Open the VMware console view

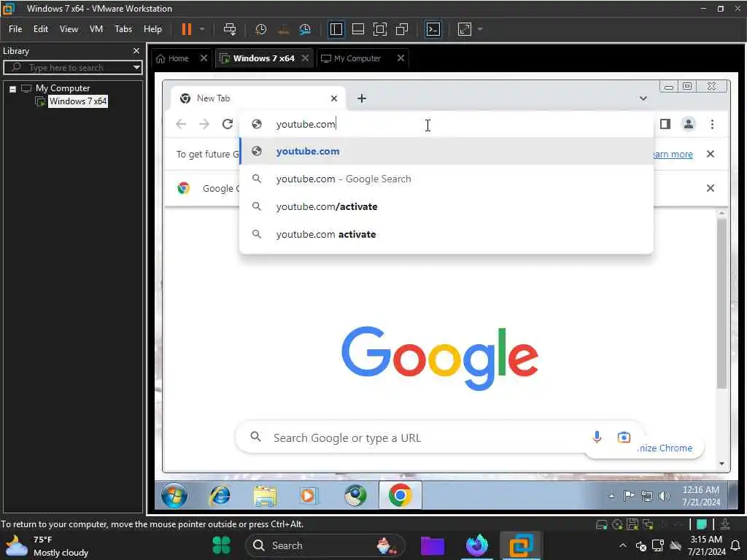point(433,29)
